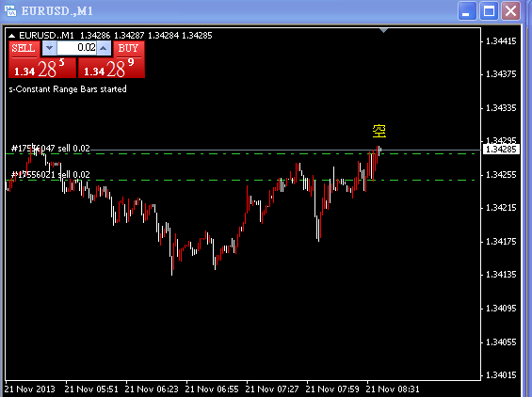Image resolution: width=532 pixels, height=397 pixels.
Task: Click the buy price 1.34289 tile
Action: pyautogui.click(x=111, y=68)
